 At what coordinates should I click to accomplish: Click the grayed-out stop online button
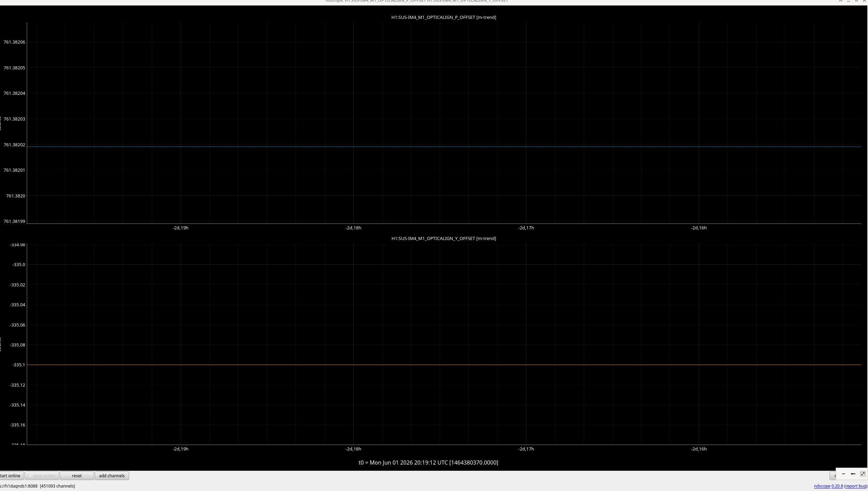click(x=42, y=476)
